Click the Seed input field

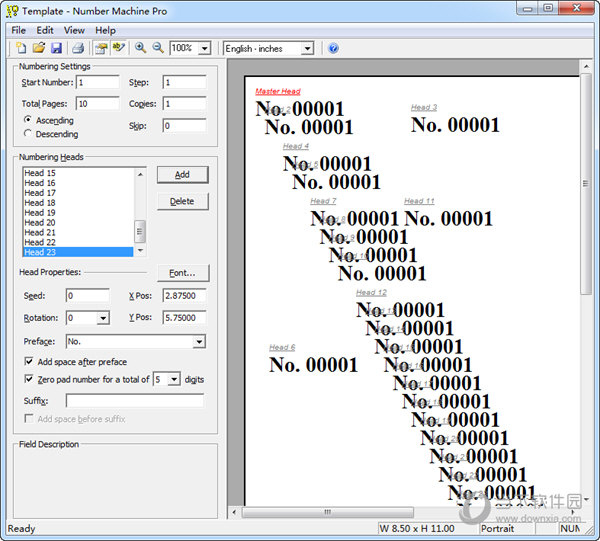[88, 296]
